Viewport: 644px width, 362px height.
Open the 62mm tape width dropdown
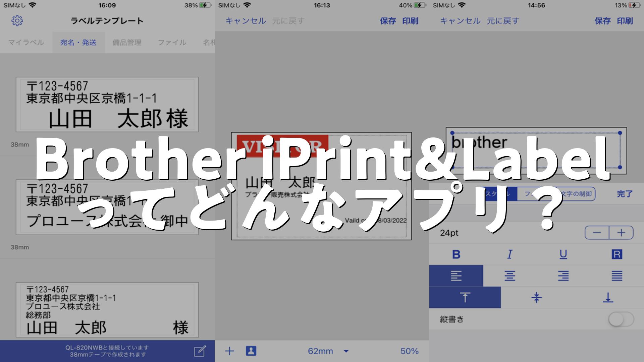click(x=328, y=351)
